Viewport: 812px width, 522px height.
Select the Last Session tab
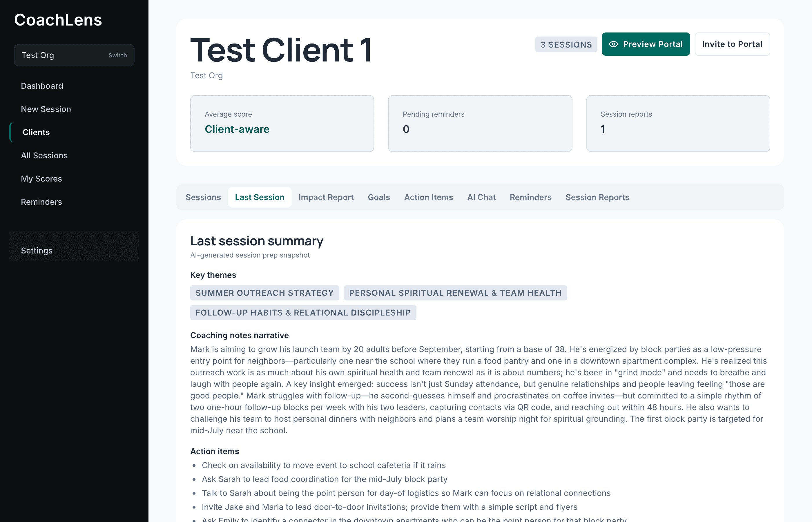click(260, 197)
